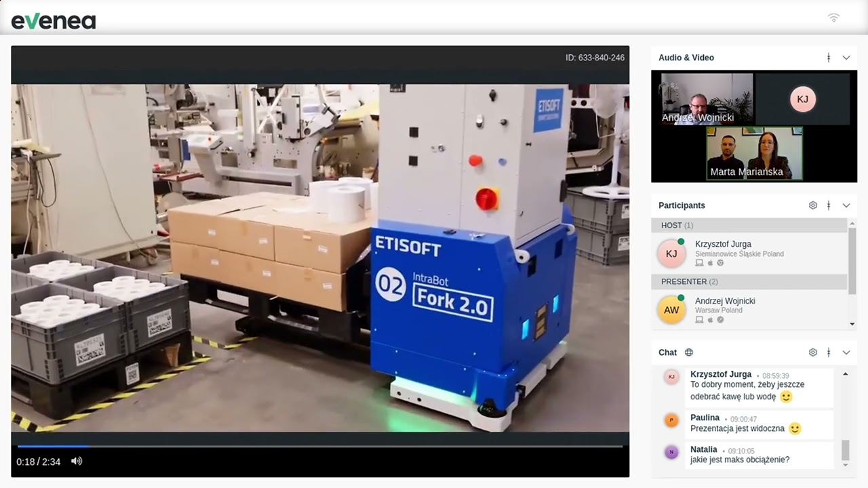Image resolution: width=868 pixels, height=488 pixels.
Task: Click the 09:10:05 timestamp on Natalia's message
Action: (743, 451)
